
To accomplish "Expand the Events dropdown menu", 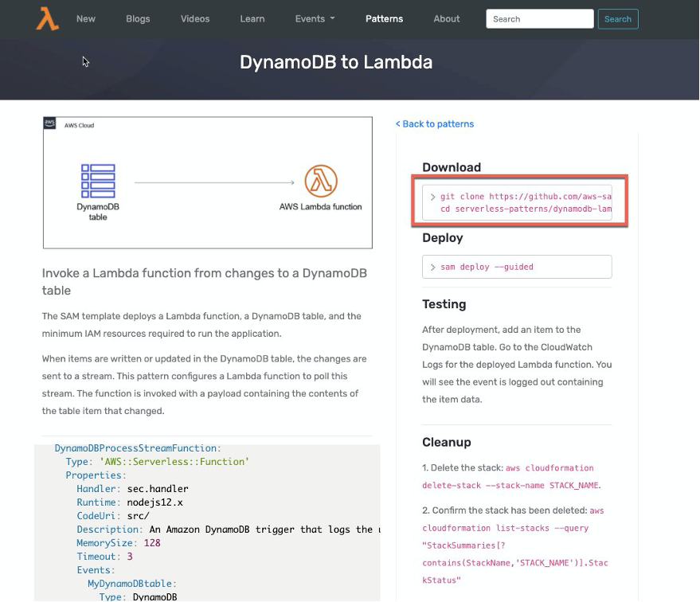I will click(315, 19).
